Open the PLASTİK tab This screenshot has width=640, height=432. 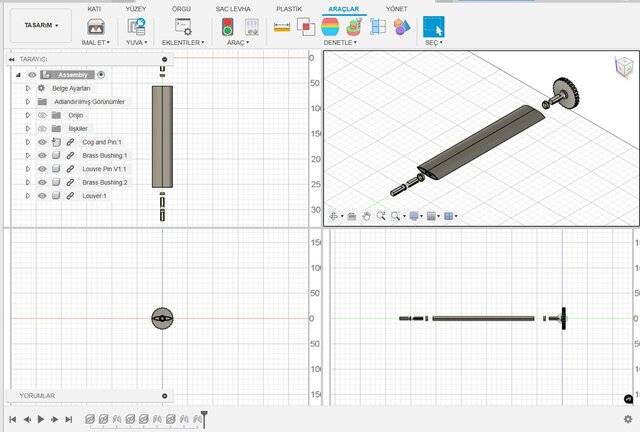[x=288, y=8]
